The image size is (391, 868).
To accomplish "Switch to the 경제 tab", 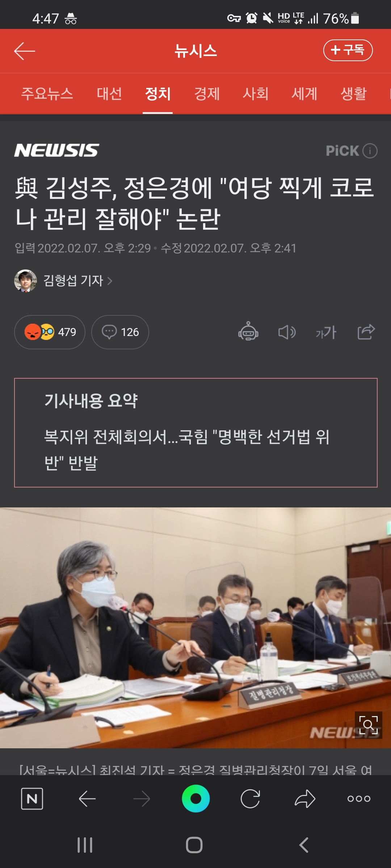I will coord(207,94).
